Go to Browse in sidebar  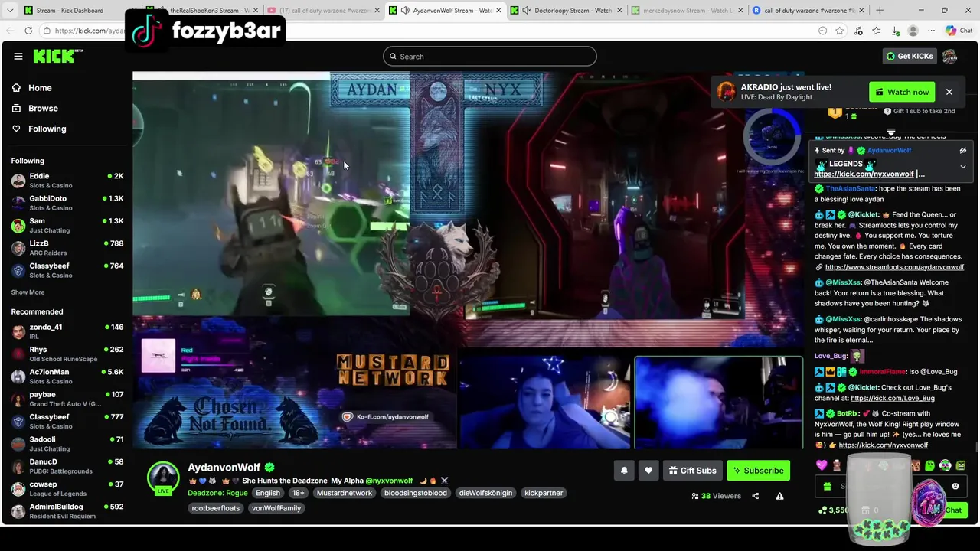click(43, 109)
